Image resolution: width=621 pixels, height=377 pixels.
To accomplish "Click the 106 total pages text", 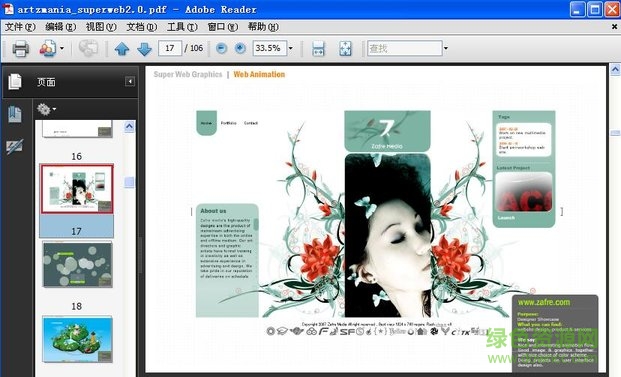I will (196, 48).
